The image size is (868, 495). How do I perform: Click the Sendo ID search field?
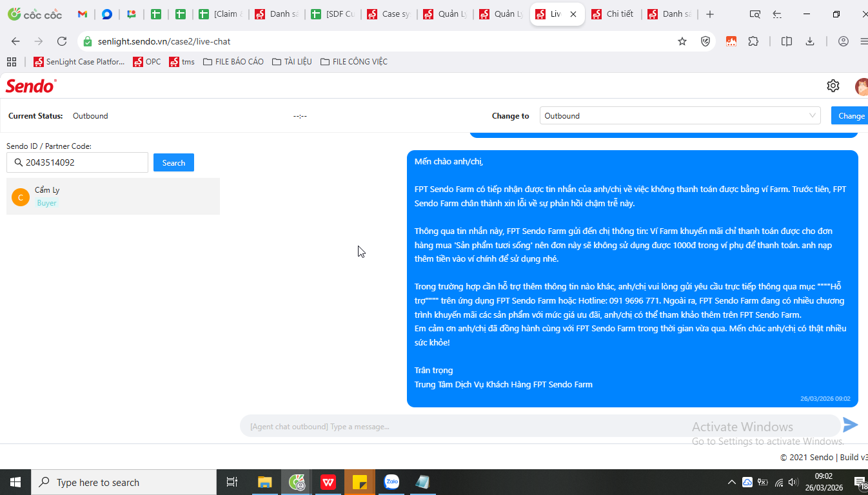pyautogui.click(x=77, y=162)
